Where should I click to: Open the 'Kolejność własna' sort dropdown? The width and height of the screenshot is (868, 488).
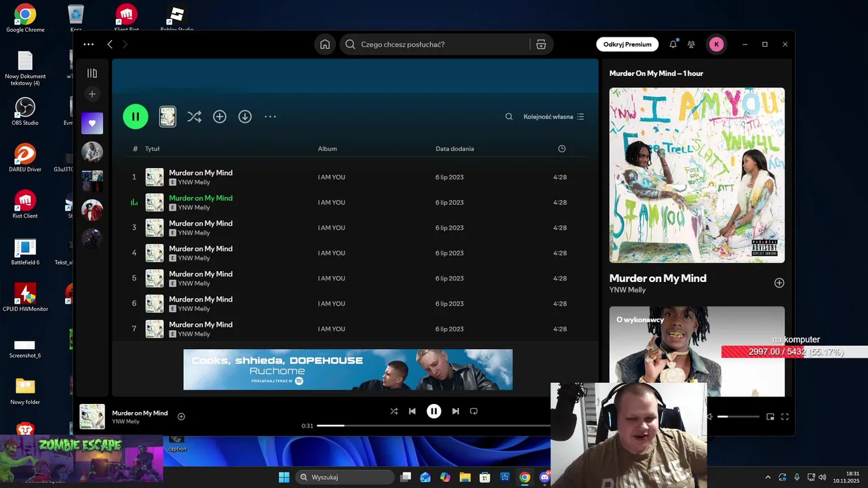pos(553,117)
